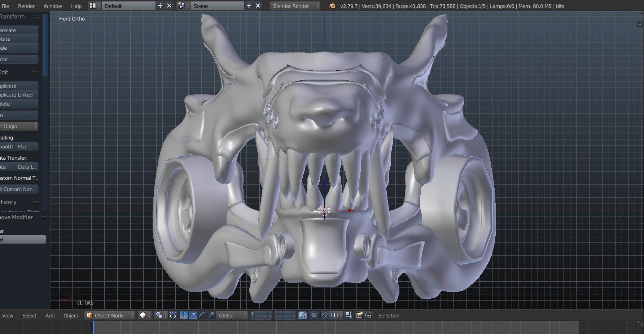
Task: Click the scene browse icon
Action: [183, 6]
